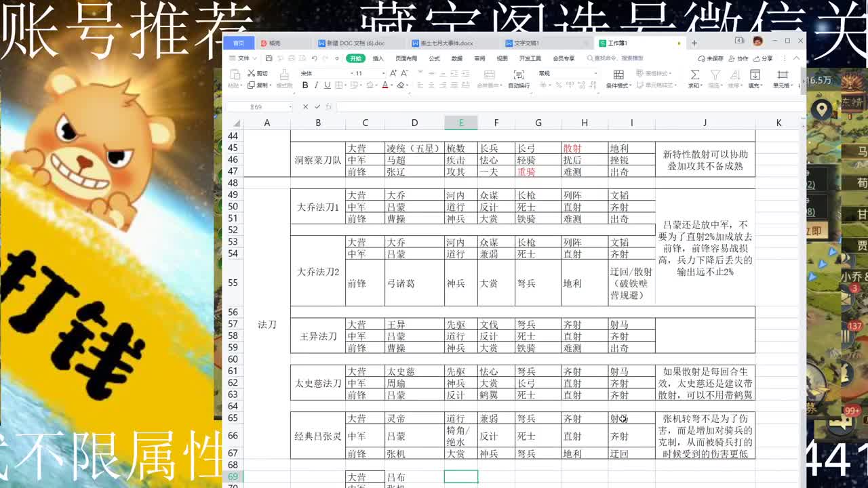Click the Wrap Text (自动换行) icon
The image size is (868, 488).
click(x=519, y=75)
